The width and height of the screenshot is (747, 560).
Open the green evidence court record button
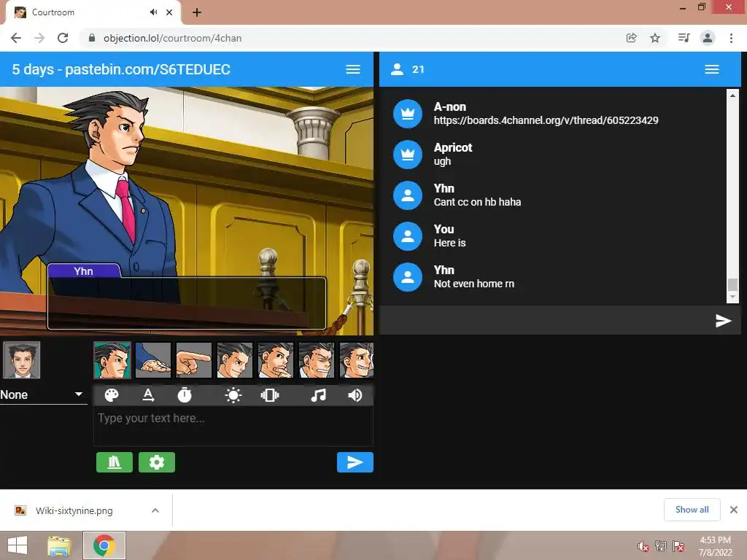(115, 462)
